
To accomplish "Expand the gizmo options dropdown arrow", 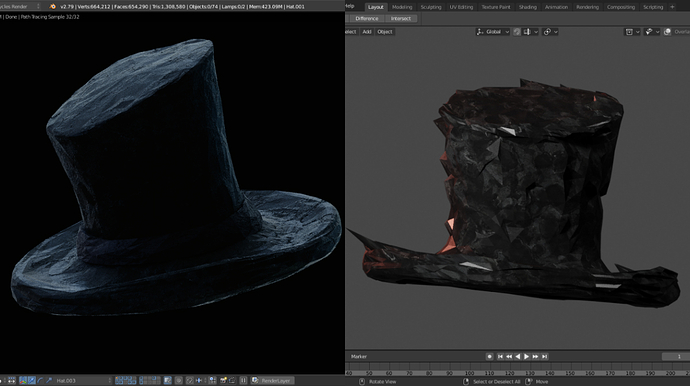I will 657,32.
